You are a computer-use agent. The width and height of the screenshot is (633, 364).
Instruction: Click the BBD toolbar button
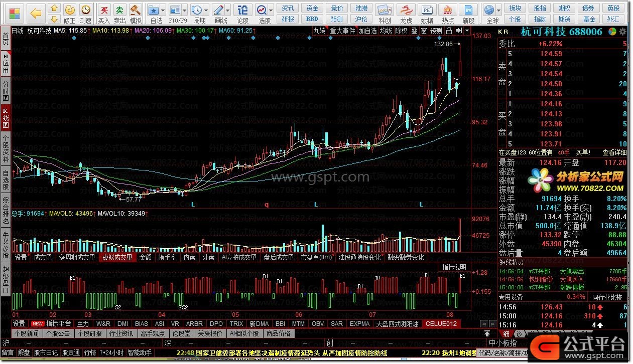click(312, 19)
